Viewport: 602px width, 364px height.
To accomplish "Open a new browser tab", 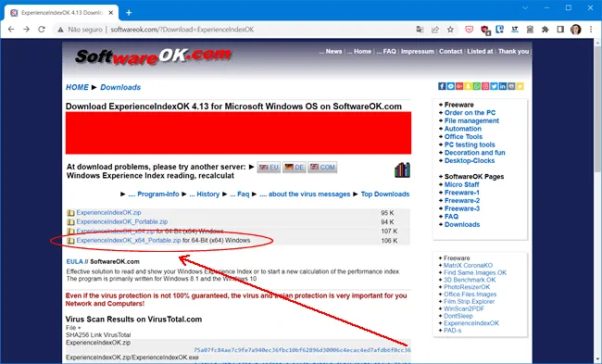I will (129, 13).
